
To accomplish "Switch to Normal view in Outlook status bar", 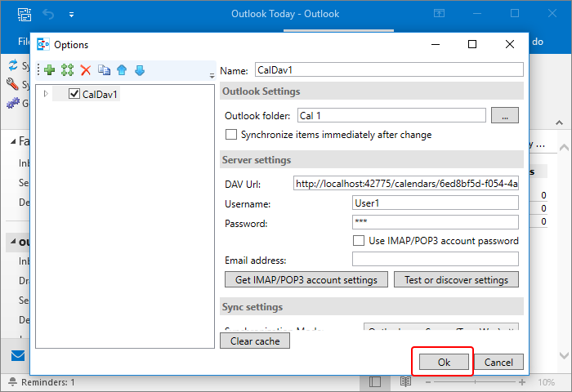I will [x=374, y=381].
